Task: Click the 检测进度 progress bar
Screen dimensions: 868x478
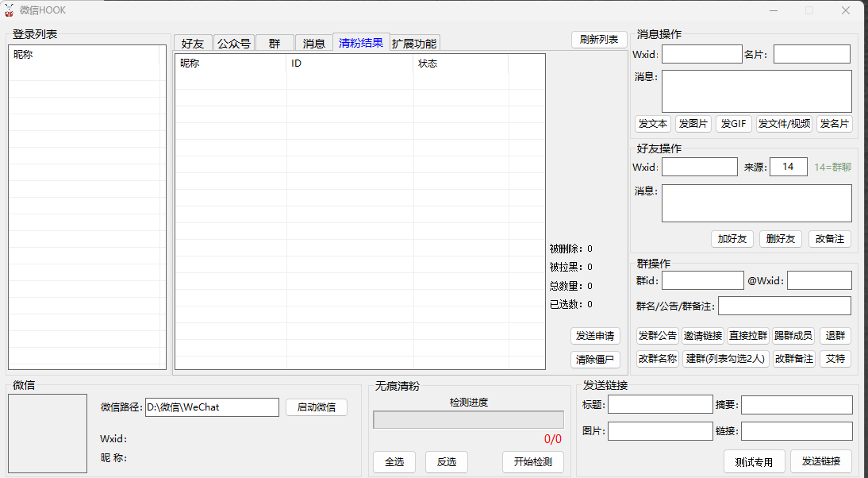Action: [x=468, y=419]
